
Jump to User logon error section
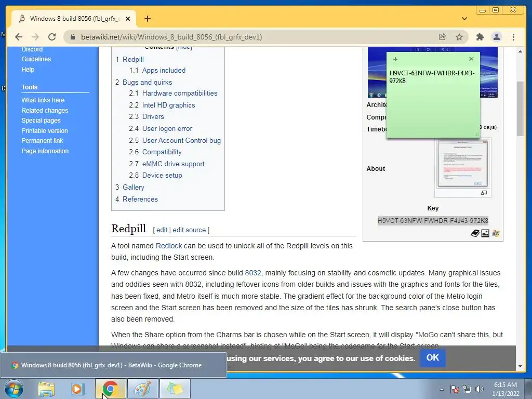coord(167,128)
